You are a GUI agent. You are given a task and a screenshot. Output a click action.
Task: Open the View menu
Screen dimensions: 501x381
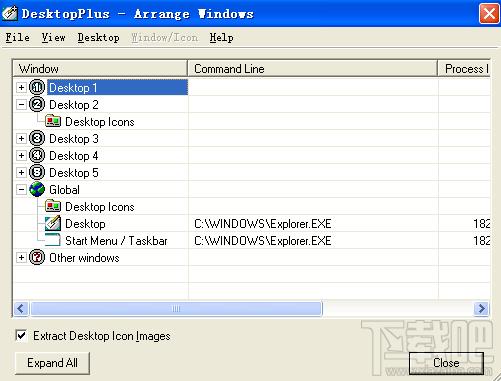(x=53, y=38)
